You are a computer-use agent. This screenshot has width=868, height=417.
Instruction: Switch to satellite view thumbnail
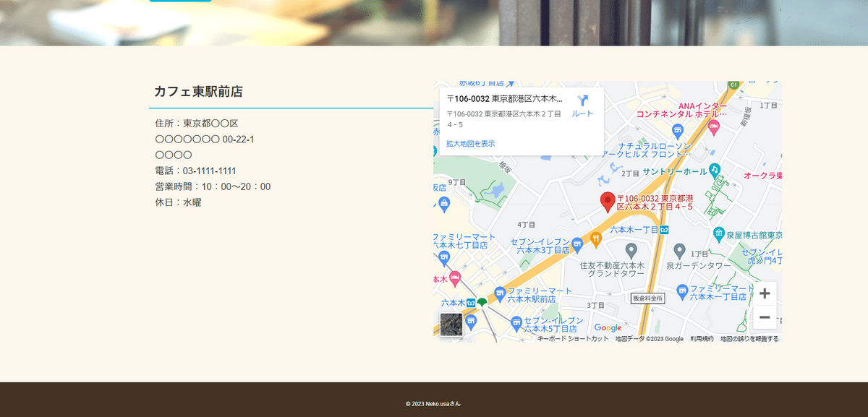[451, 324]
